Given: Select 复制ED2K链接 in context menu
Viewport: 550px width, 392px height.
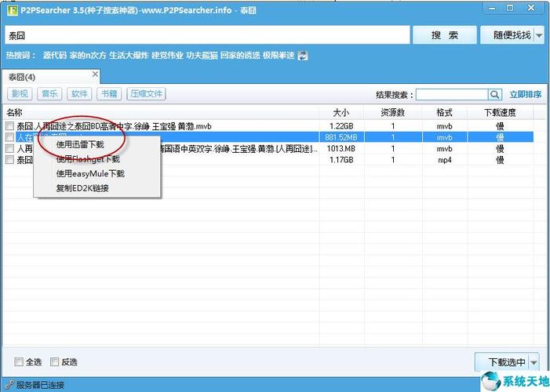Looking at the screenshot, I should tap(82, 188).
